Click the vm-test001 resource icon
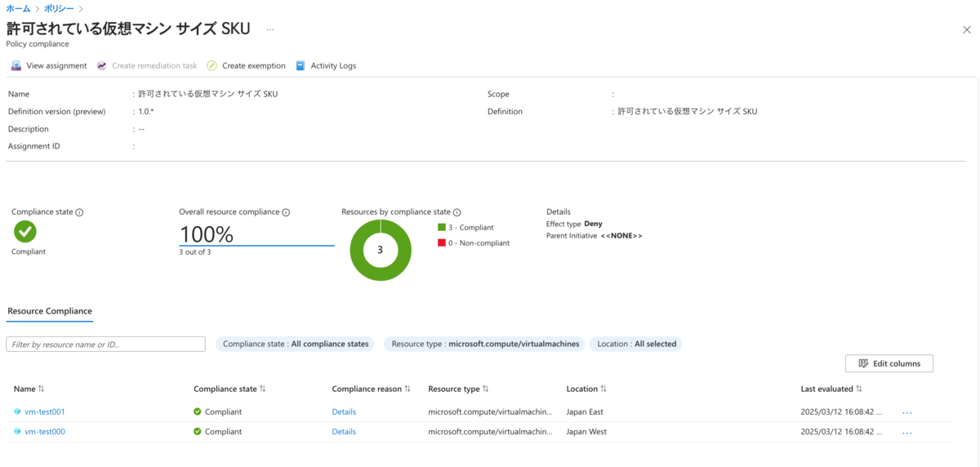The width and height of the screenshot is (980, 467). [17, 411]
